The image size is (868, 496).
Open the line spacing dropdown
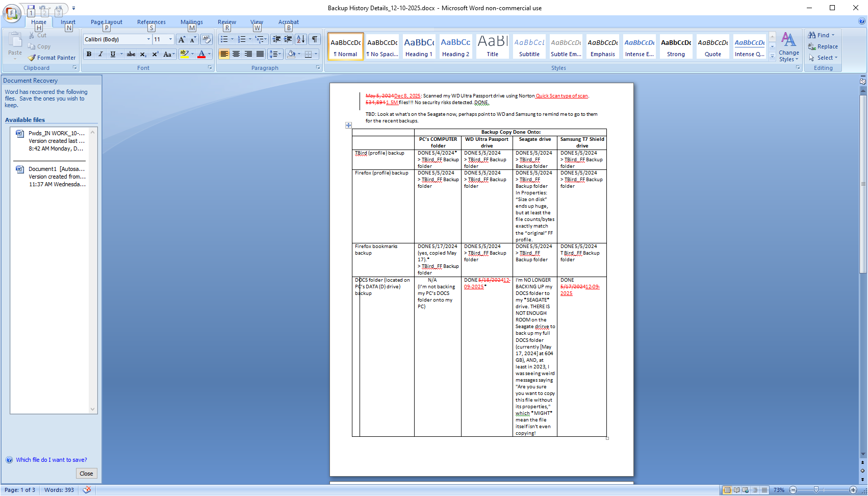coord(275,54)
